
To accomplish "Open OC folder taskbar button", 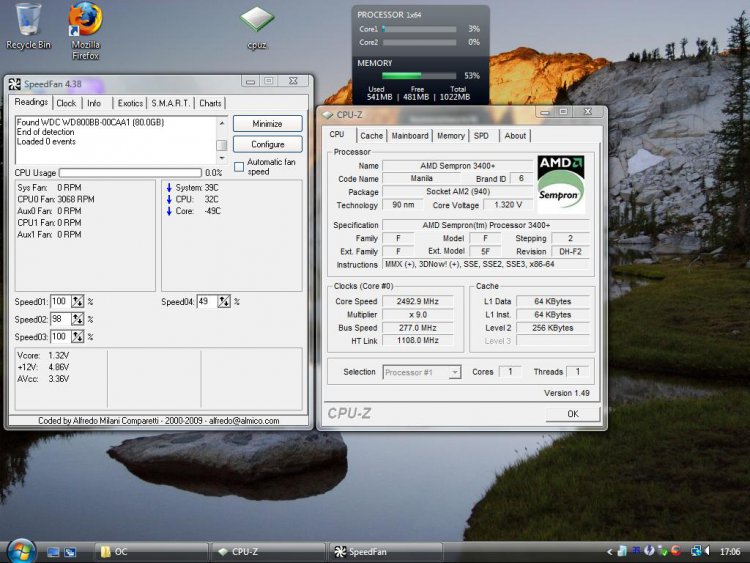I will pos(150,552).
